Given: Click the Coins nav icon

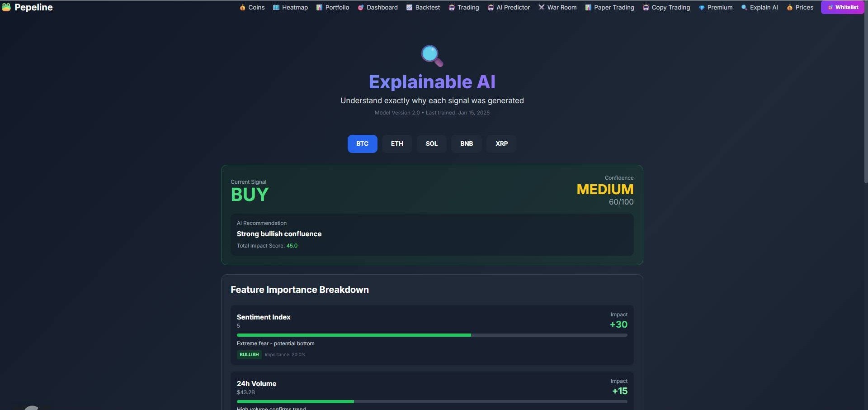Looking at the screenshot, I should coord(243,8).
